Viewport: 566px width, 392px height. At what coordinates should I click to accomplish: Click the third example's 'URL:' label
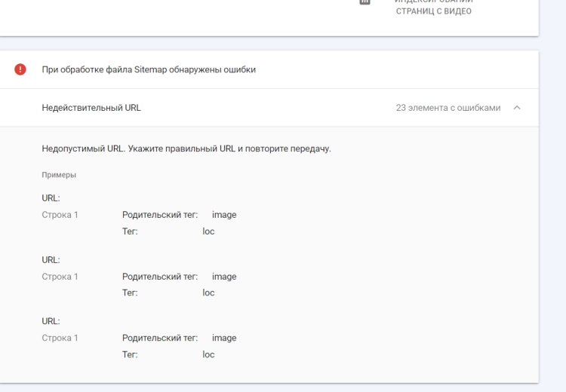click(51, 321)
